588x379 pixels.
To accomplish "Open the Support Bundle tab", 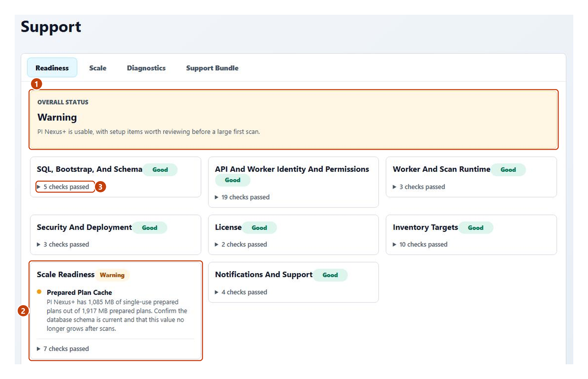I will 212,68.
